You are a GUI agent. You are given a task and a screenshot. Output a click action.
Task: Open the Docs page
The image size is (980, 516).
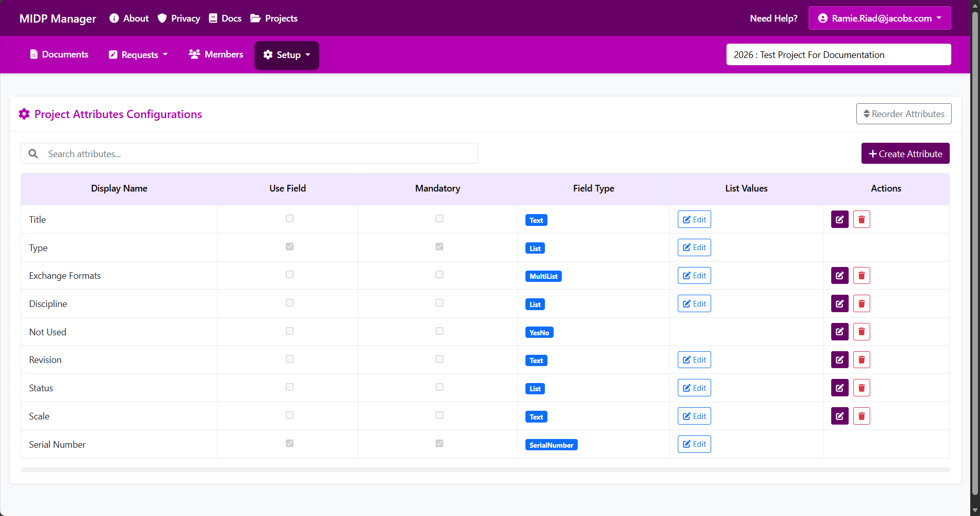(x=225, y=18)
